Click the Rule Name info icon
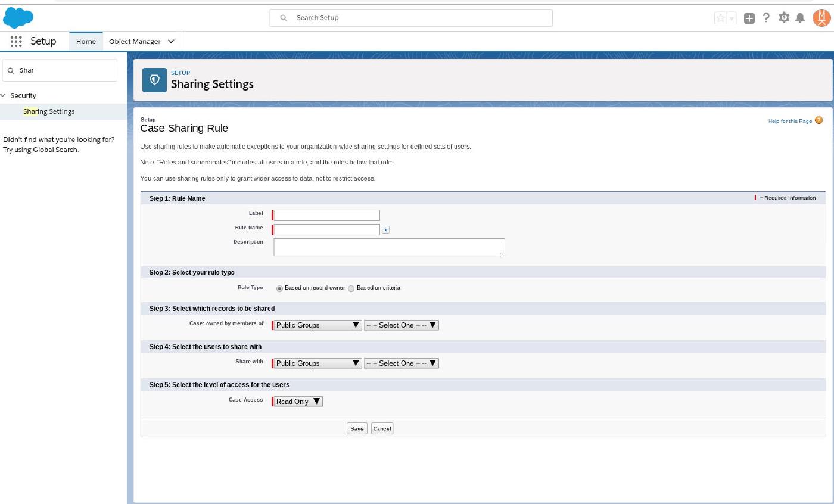Screen dimensions: 834x504 385,229
